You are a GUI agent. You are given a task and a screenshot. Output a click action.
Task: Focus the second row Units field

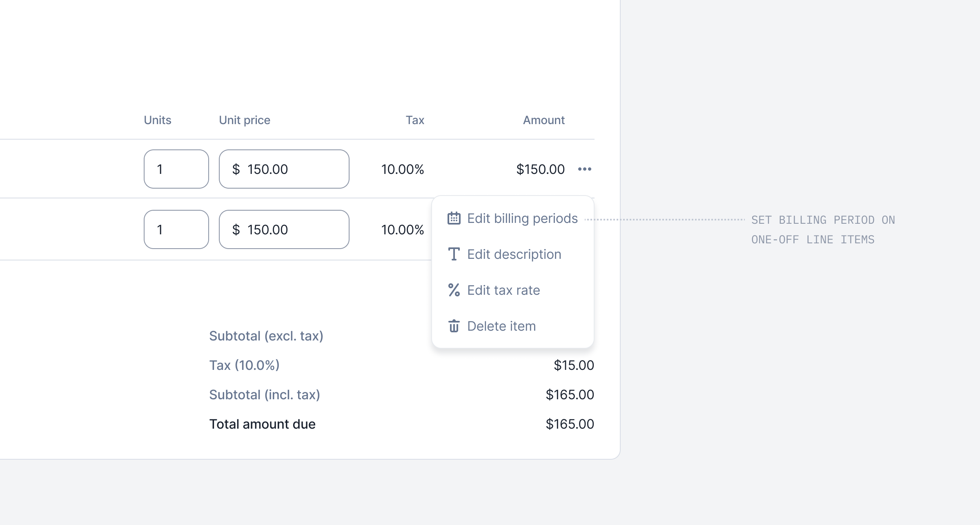point(176,229)
